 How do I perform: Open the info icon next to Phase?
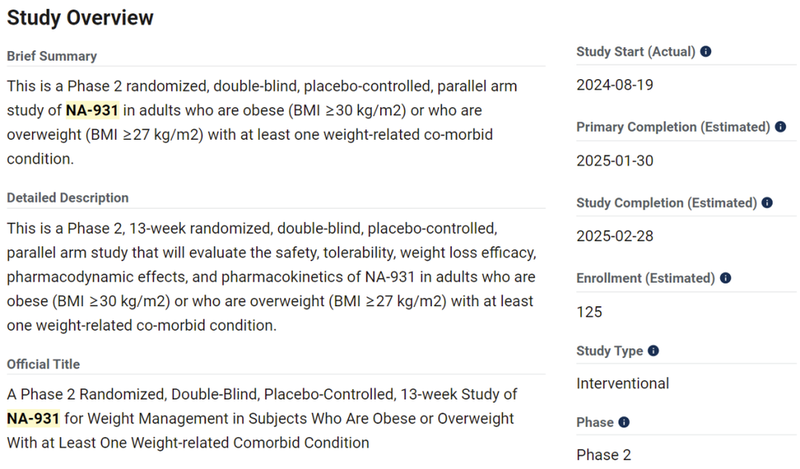click(x=624, y=422)
